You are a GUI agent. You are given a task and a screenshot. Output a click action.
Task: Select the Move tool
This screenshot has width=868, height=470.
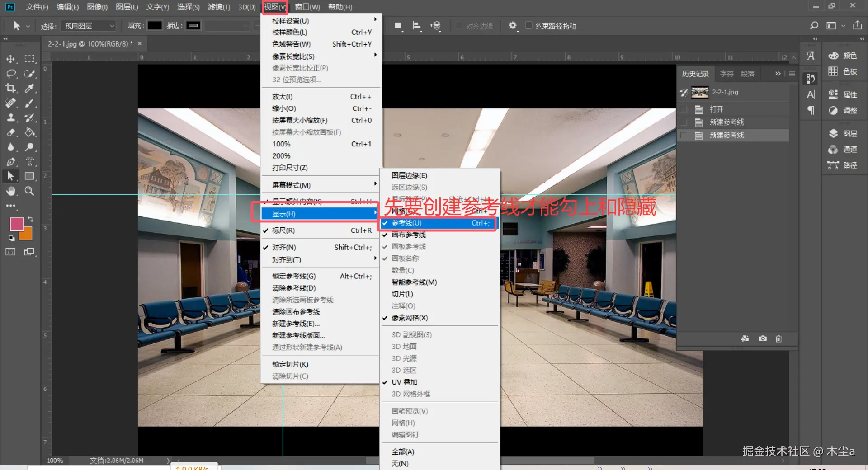click(10, 59)
